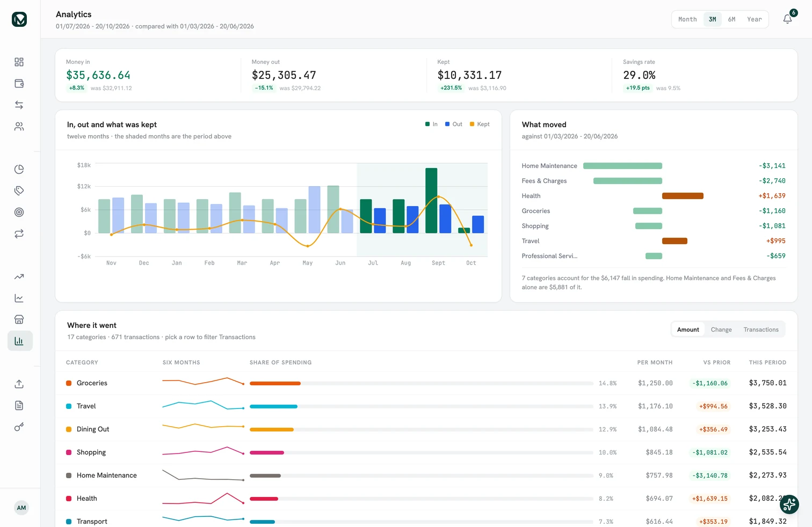Click the THIS PERIOD column header

click(767, 362)
